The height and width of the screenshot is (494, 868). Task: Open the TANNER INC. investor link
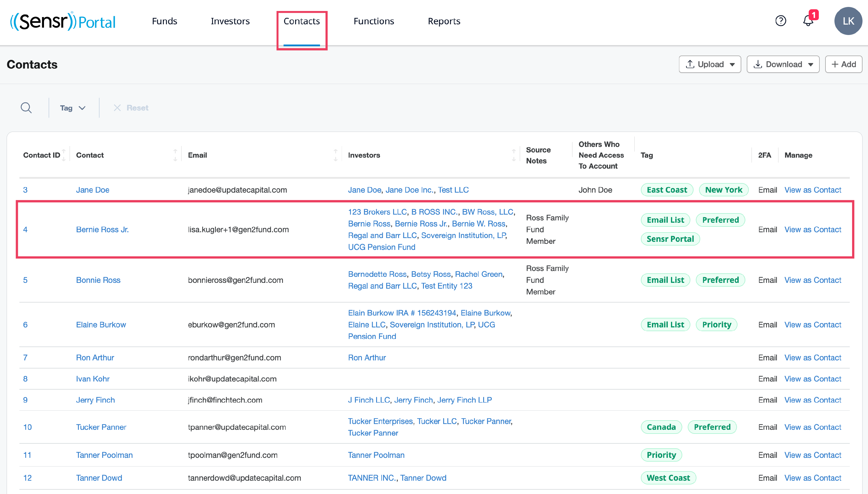pyautogui.click(x=372, y=478)
